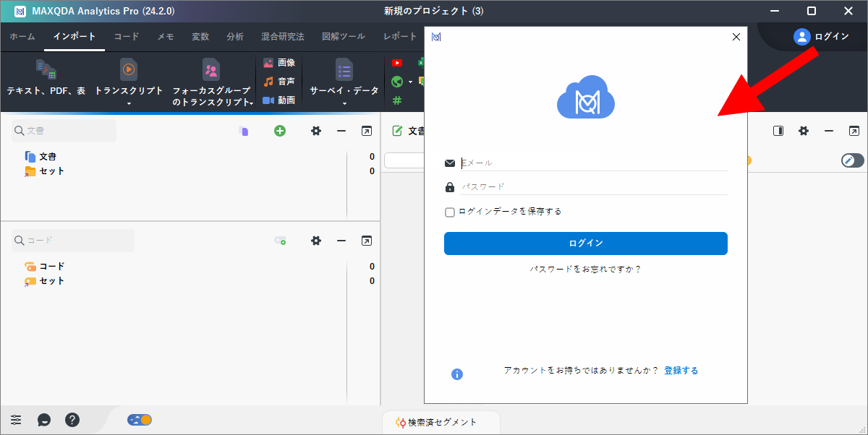Close the login dialog

tap(736, 37)
